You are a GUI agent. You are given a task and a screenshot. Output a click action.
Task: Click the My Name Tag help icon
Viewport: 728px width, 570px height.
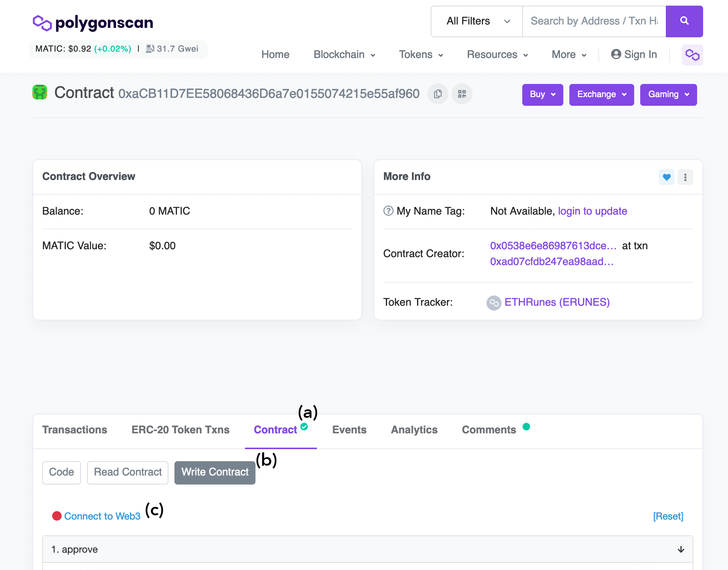point(388,211)
